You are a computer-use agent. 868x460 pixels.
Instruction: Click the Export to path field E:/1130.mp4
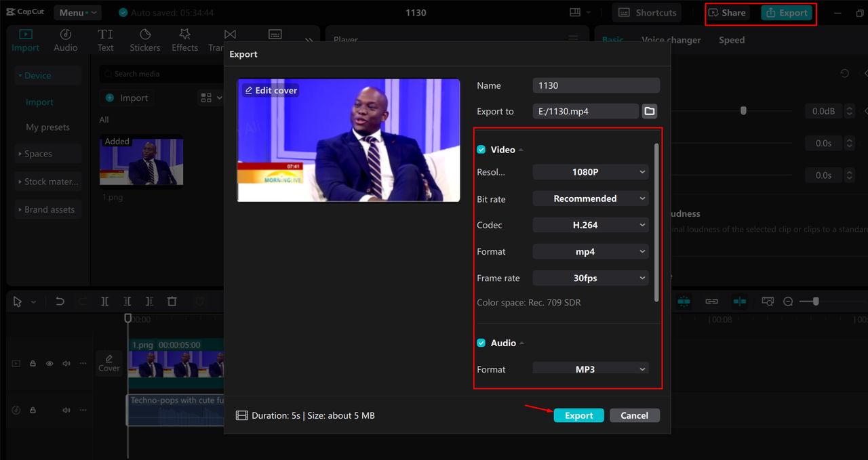[x=585, y=111]
